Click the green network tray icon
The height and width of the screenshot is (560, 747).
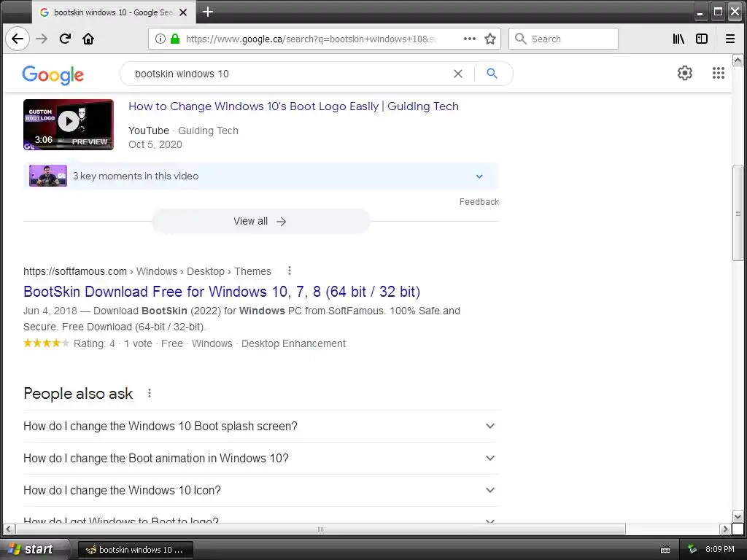coord(693,550)
